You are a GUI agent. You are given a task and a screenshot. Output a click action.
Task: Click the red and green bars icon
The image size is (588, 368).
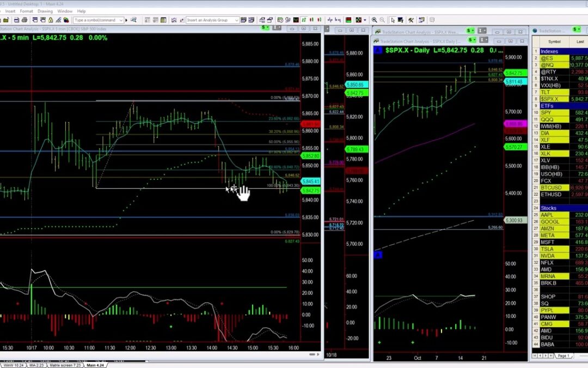pos(348,20)
